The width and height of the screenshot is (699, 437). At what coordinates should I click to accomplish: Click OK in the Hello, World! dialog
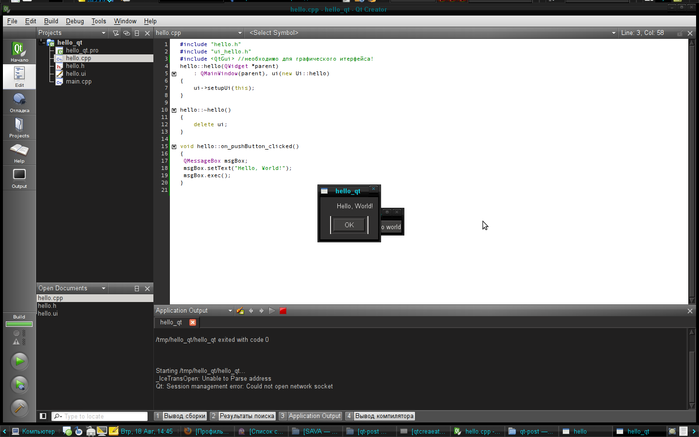349,225
